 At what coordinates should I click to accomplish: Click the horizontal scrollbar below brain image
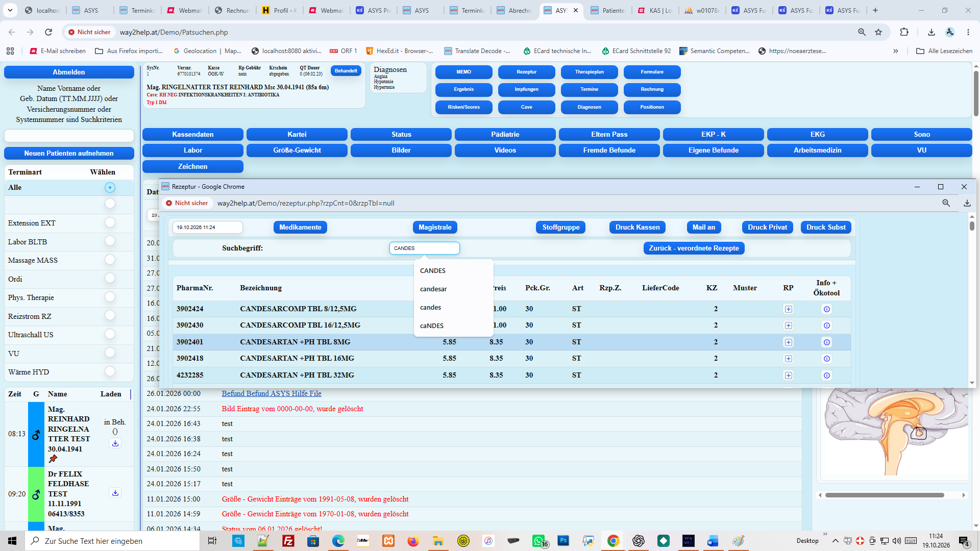[x=885, y=495]
